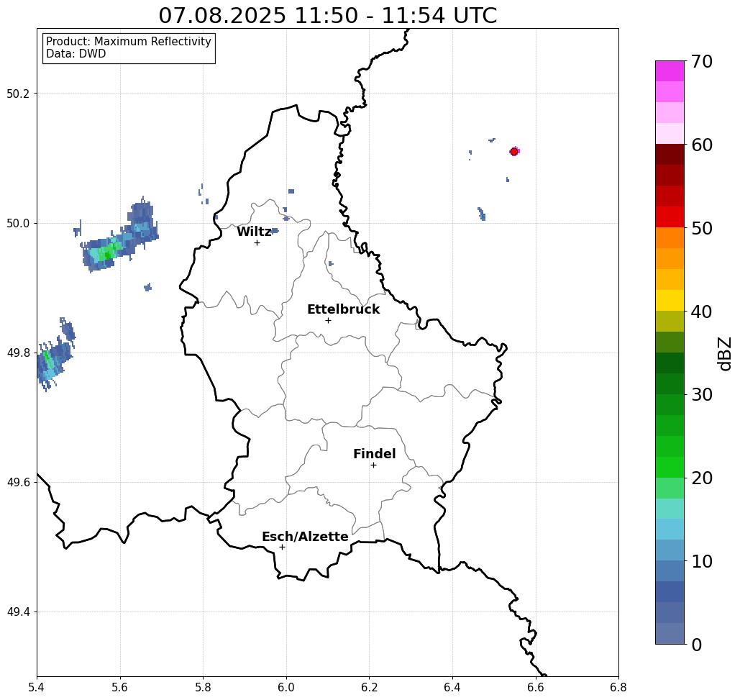The height and width of the screenshot is (700, 740).
Task: Click the longitude axis label "6.2"
Action: coord(369,687)
